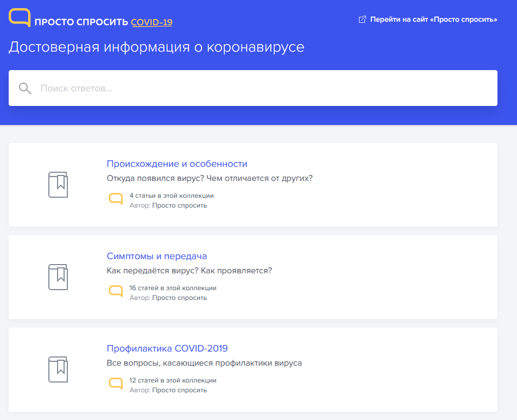Open the Профилактика COVID-2019 collection
The height and width of the screenshot is (420, 517).
click(167, 348)
